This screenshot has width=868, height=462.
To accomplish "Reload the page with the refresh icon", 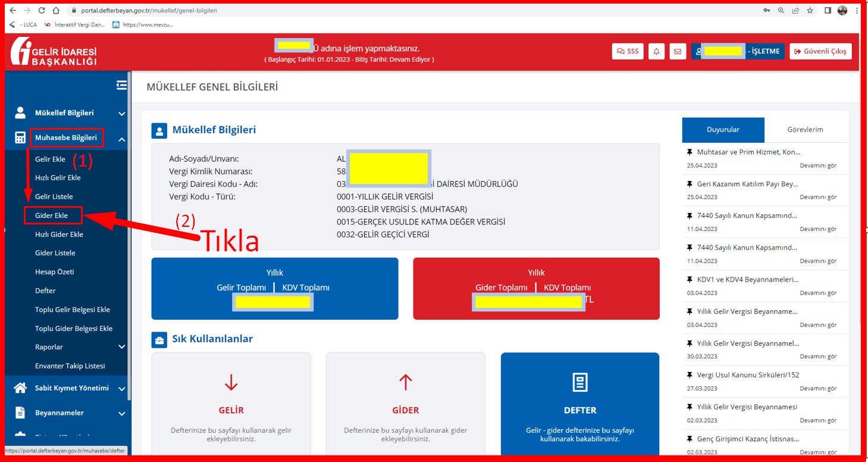I will [x=41, y=10].
